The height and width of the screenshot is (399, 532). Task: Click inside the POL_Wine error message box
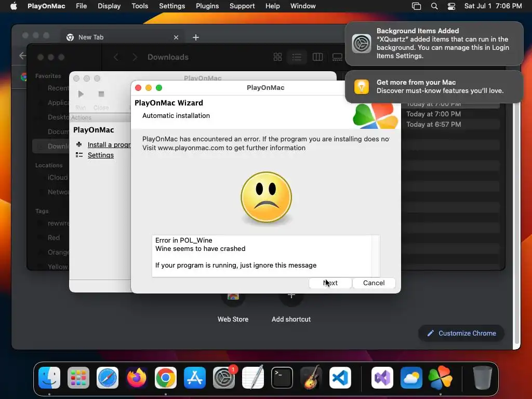[265, 256]
